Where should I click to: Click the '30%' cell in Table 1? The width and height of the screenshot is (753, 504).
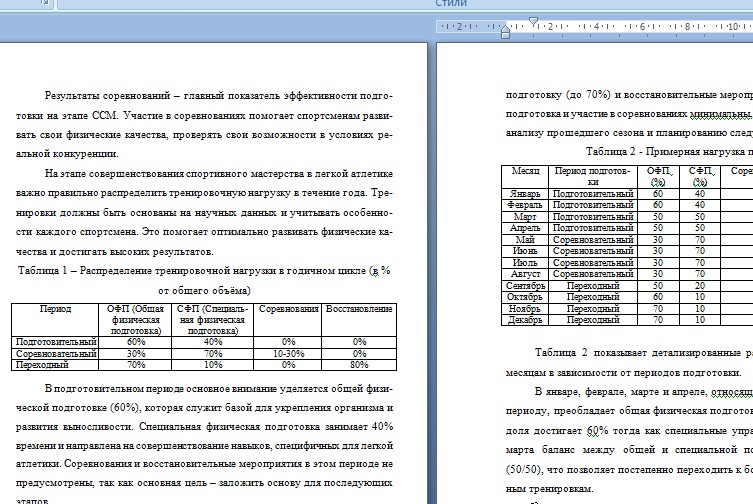(x=135, y=354)
